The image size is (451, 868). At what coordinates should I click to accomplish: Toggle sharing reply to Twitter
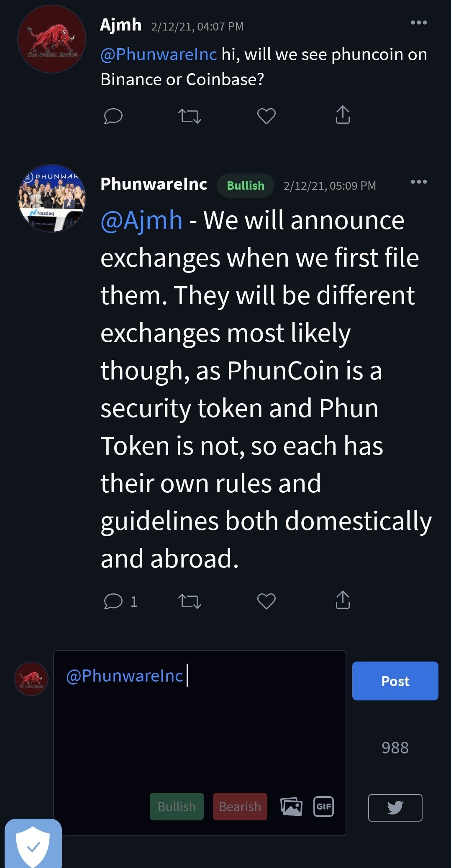(x=395, y=807)
